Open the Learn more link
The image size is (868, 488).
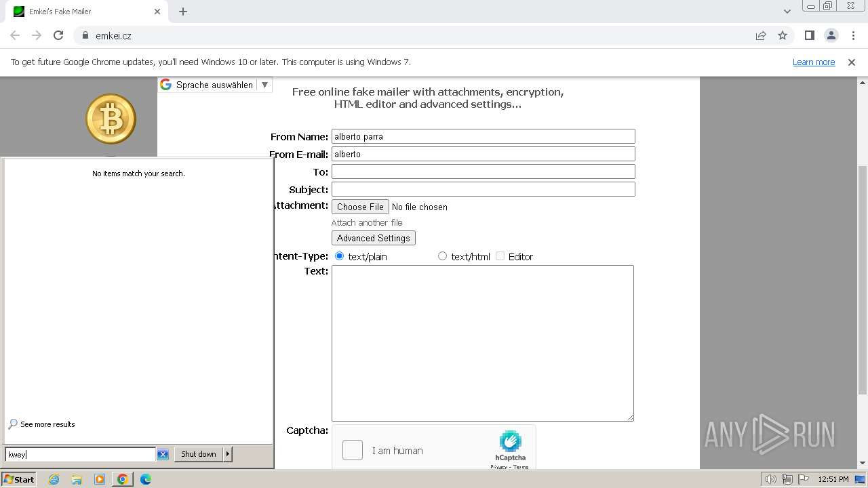(814, 62)
